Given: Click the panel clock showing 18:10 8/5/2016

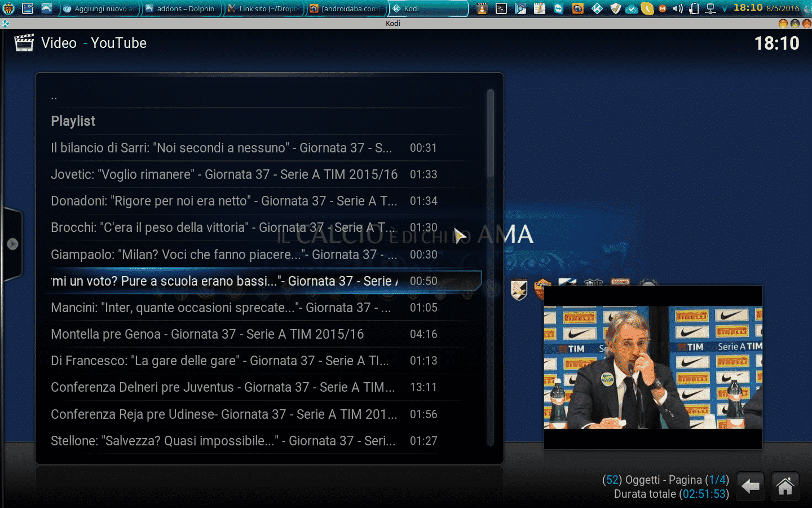Looking at the screenshot, I should [x=766, y=8].
